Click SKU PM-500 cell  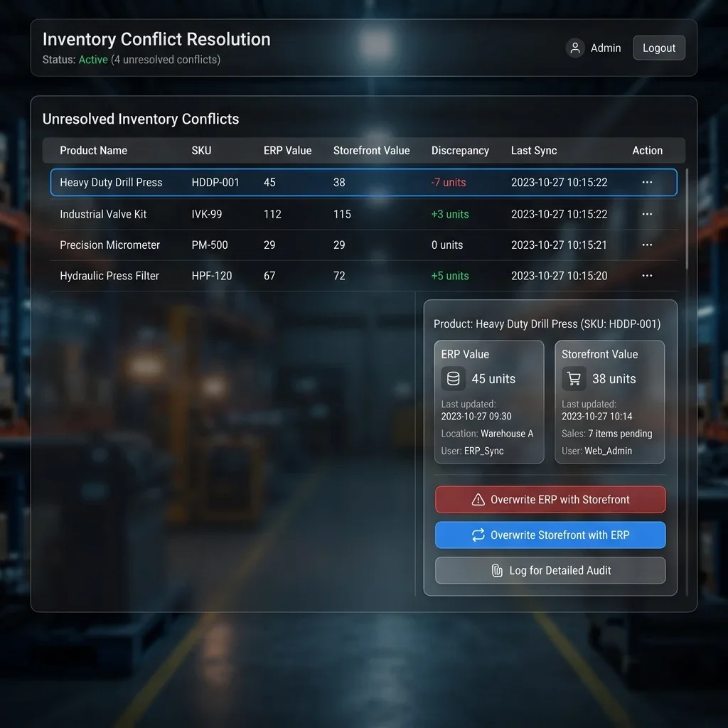pos(210,245)
